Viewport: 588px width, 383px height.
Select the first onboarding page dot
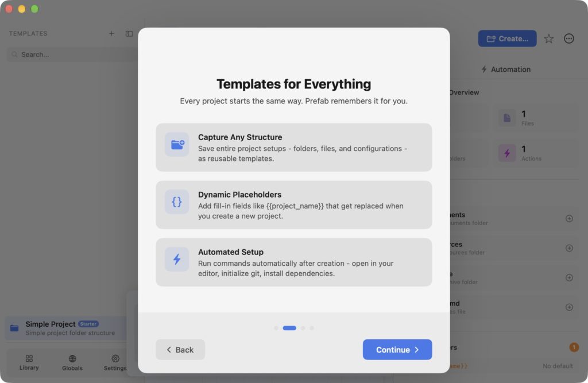[276, 328]
